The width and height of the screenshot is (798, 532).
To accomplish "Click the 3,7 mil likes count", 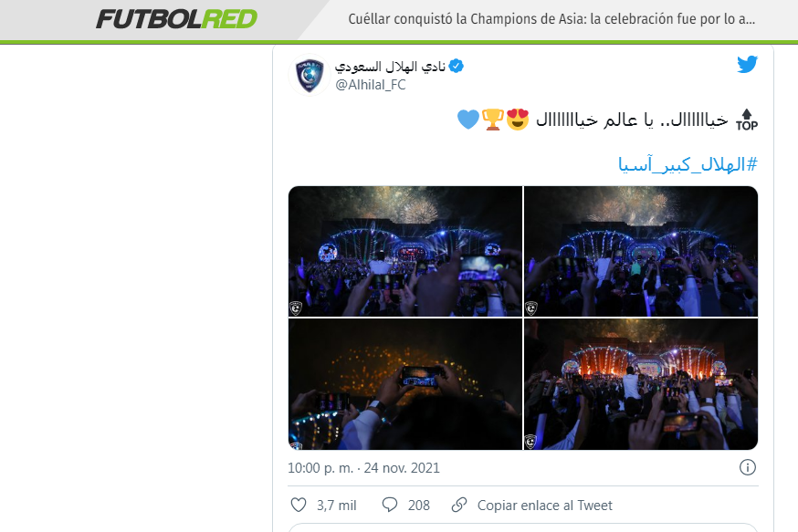I will 336,506.
